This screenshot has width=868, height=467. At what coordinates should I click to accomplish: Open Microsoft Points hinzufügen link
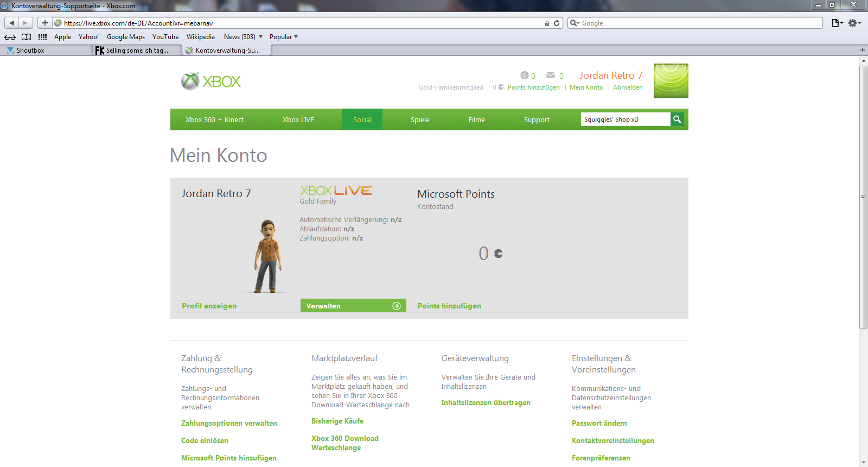click(x=229, y=458)
